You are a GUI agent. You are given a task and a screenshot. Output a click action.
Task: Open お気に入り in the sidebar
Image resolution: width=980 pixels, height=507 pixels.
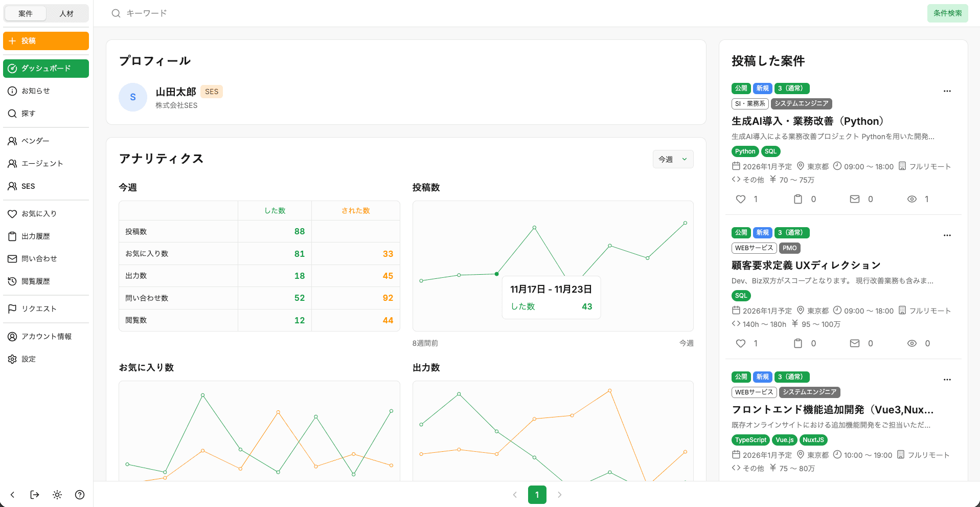click(x=39, y=214)
